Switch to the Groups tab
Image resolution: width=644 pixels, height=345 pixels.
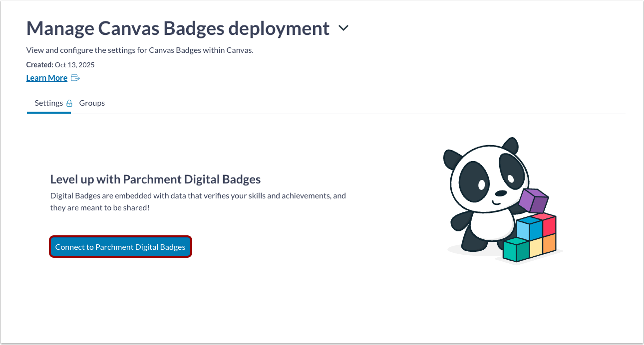92,103
